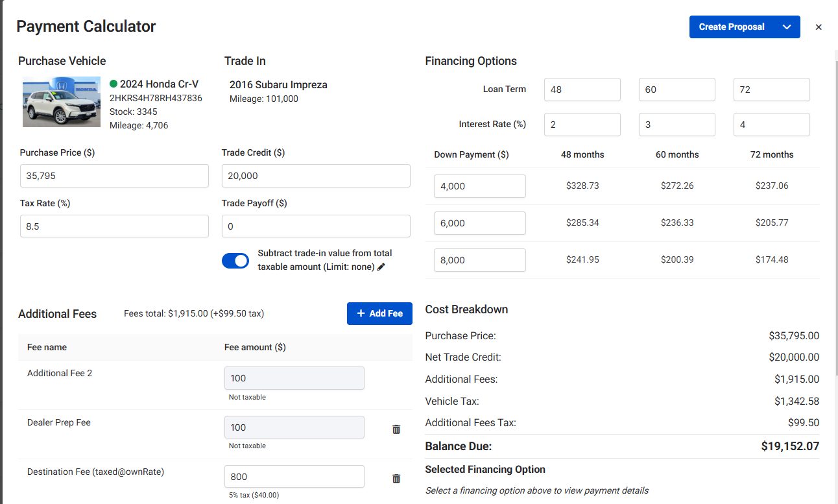Click the pencil icon to edit trade-in limit

click(x=381, y=267)
